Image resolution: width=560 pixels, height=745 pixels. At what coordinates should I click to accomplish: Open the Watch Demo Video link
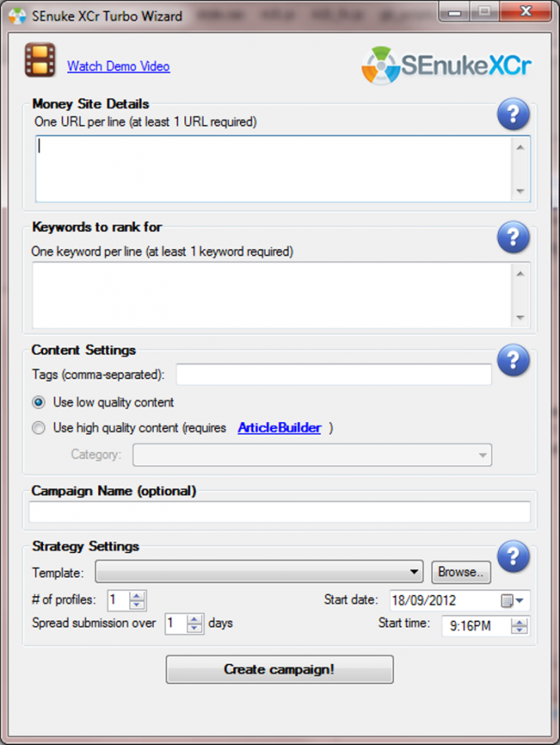click(x=118, y=66)
